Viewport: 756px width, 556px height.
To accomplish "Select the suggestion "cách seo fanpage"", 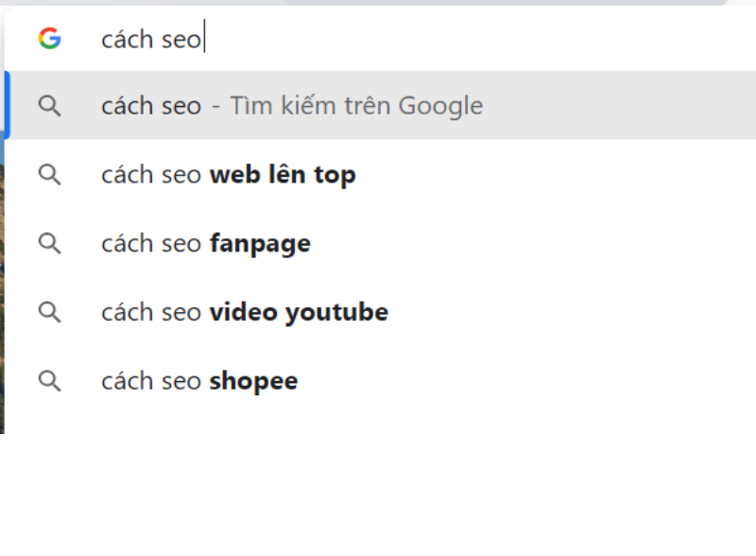I will [x=205, y=243].
